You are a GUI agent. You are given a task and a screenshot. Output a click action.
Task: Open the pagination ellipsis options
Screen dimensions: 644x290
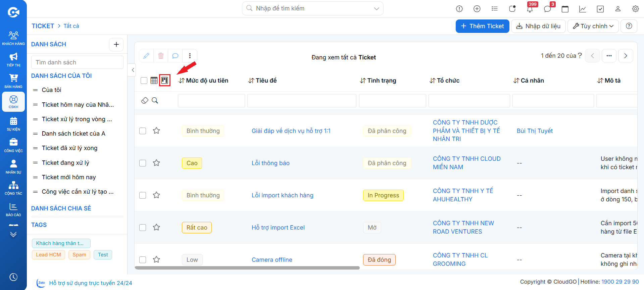(609, 56)
